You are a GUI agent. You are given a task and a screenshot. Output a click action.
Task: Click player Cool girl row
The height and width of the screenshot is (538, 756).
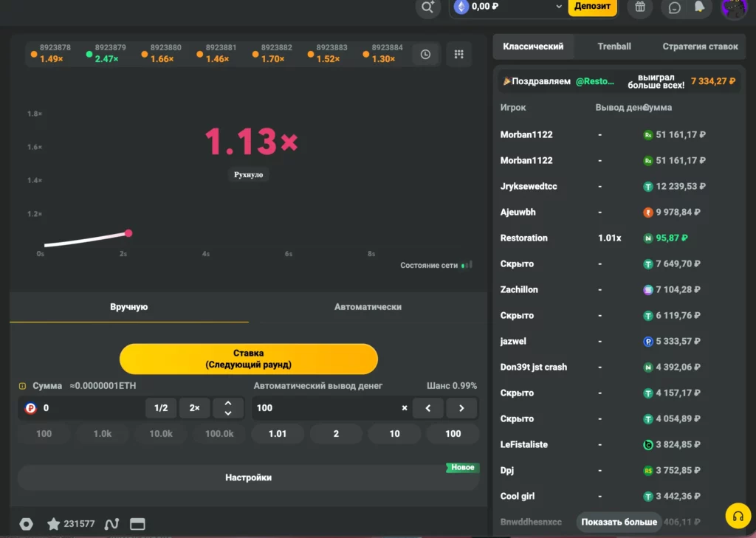(619, 496)
